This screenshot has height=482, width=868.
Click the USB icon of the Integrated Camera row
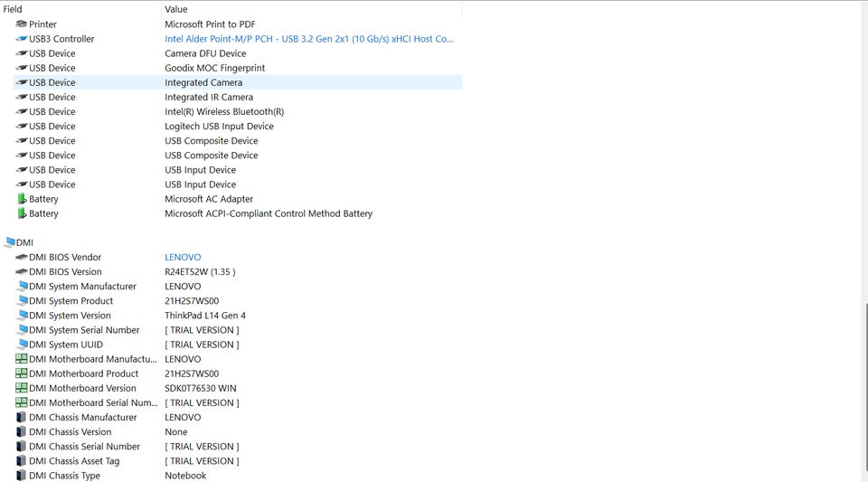(x=21, y=82)
